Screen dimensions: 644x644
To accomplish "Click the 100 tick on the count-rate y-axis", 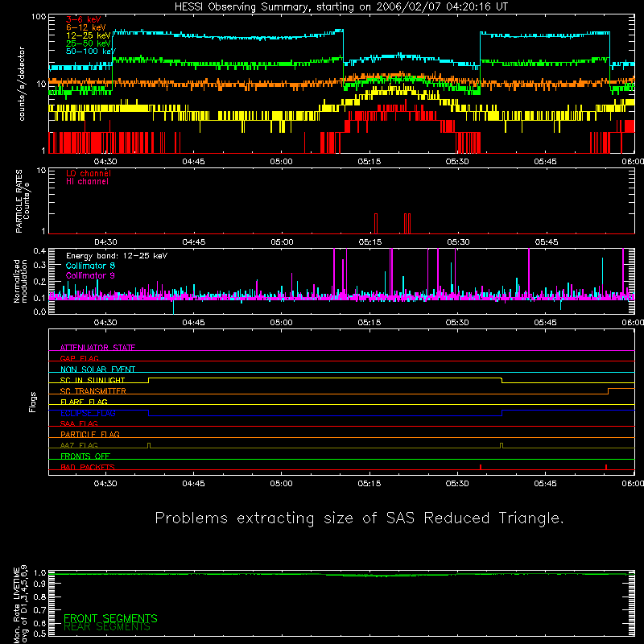I will (39, 17).
